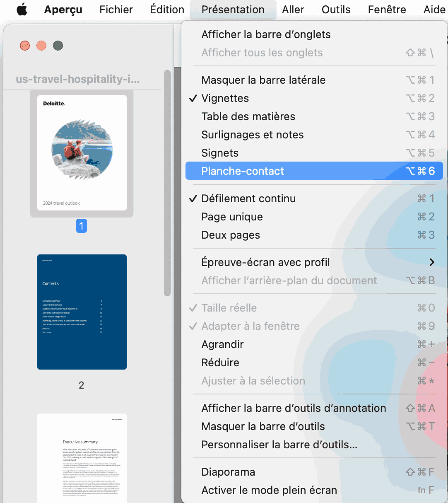Select page 3 Executive summary thumbnail
The width and height of the screenshot is (448, 503).
coord(82,458)
